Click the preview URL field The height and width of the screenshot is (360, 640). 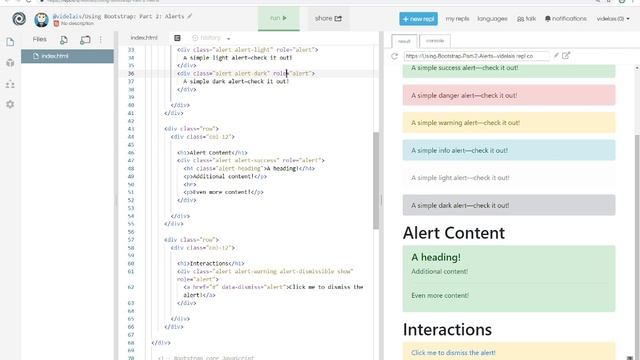click(x=476, y=56)
